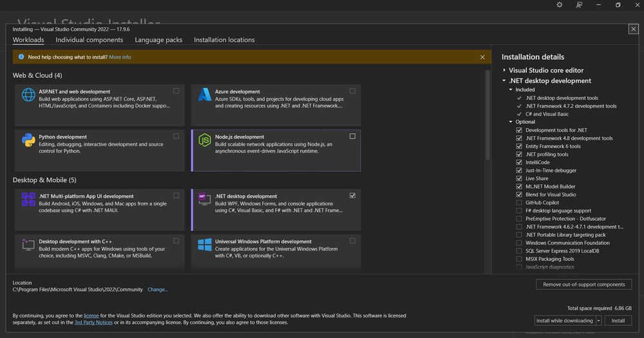Uncheck Blend for Visual Studio option
The height and width of the screenshot is (338, 644).
519,194
